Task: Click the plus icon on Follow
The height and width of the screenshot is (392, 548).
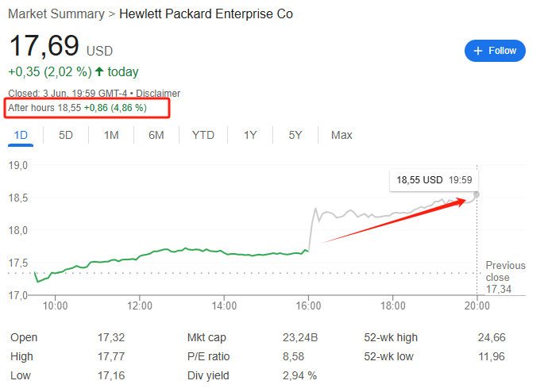Action: click(478, 51)
